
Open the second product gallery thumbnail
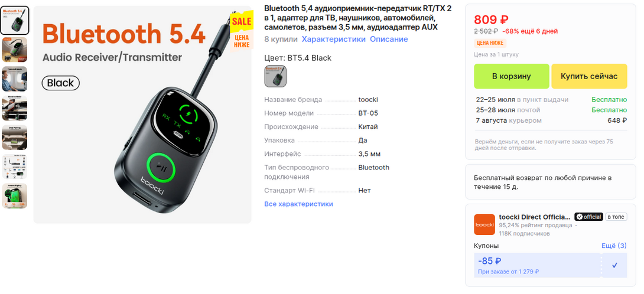(14, 50)
